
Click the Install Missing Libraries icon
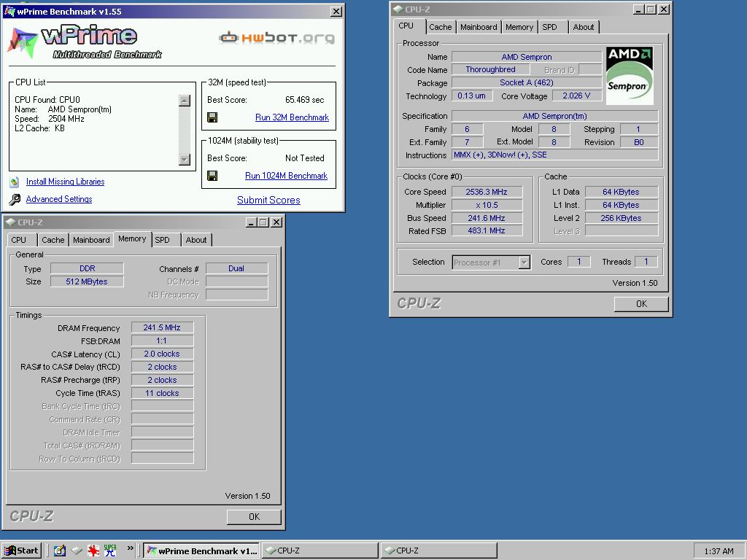click(x=15, y=182)
